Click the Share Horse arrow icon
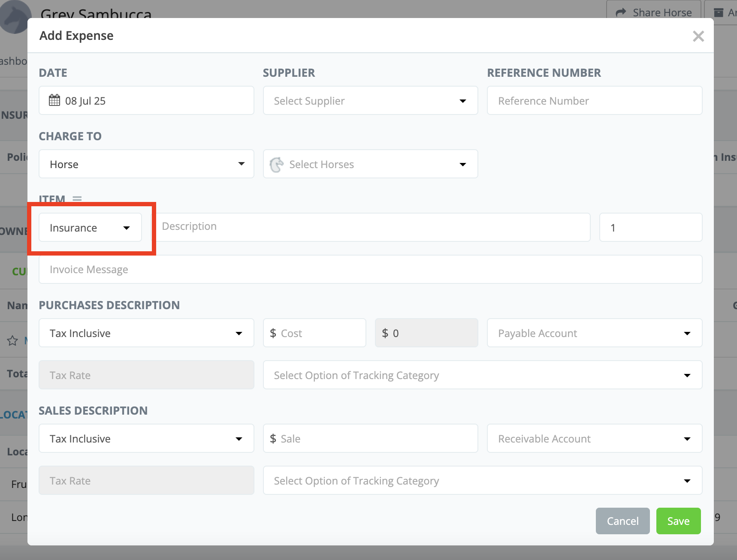This screenshot has height=560, width=737. pyautogui.click(x=621, y=13)
